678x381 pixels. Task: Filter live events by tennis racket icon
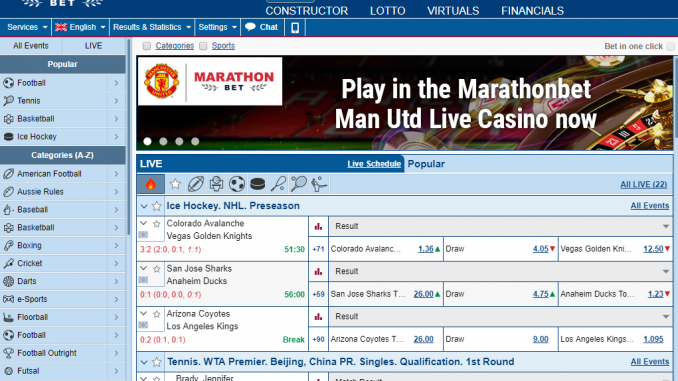coord(298,184)
